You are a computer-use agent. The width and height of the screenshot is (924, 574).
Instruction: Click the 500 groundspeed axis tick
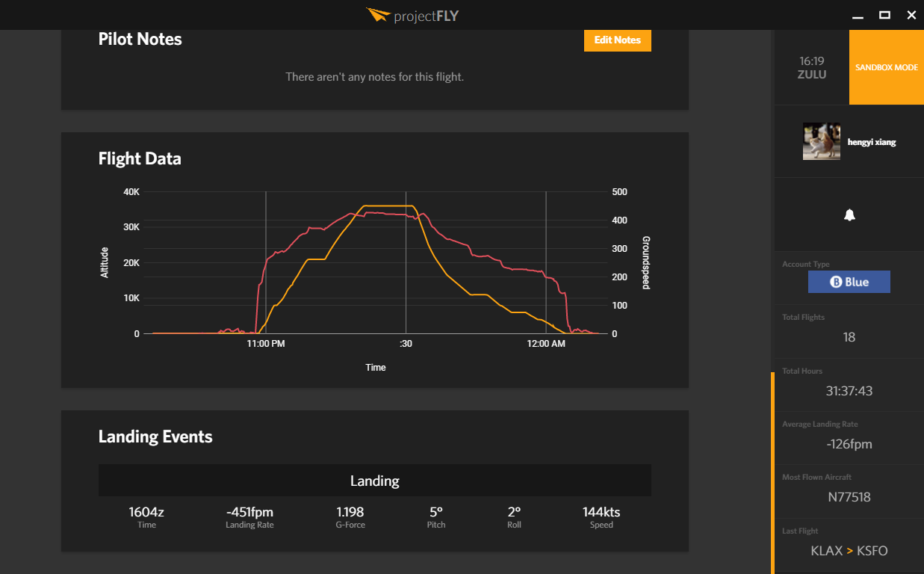620,192
